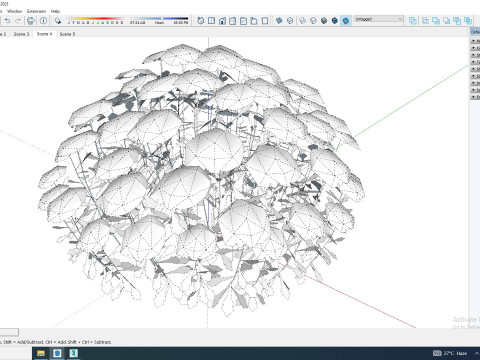The width and height of the screenshot is (480, 360).
Task: Toggle the Back Edges face style
Action: (290, 21)
